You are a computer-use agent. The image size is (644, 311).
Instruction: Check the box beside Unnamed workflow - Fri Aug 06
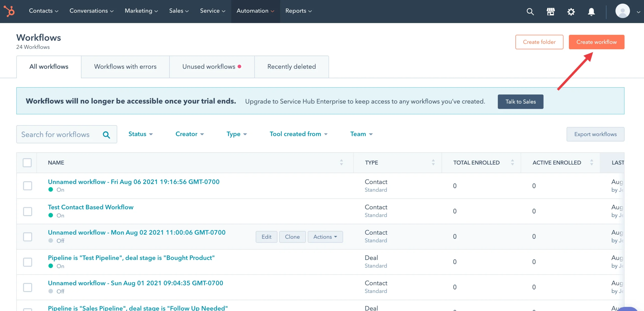click(27, 186)
